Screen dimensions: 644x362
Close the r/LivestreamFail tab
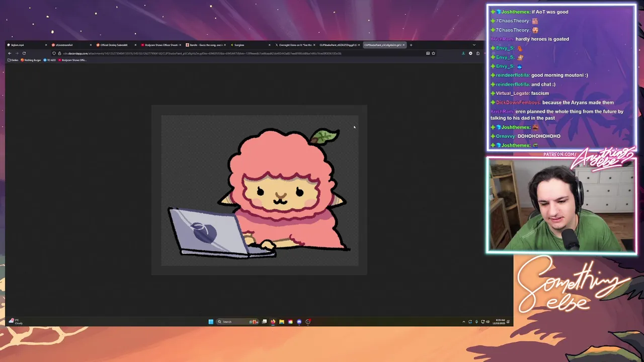coord(91,45)
